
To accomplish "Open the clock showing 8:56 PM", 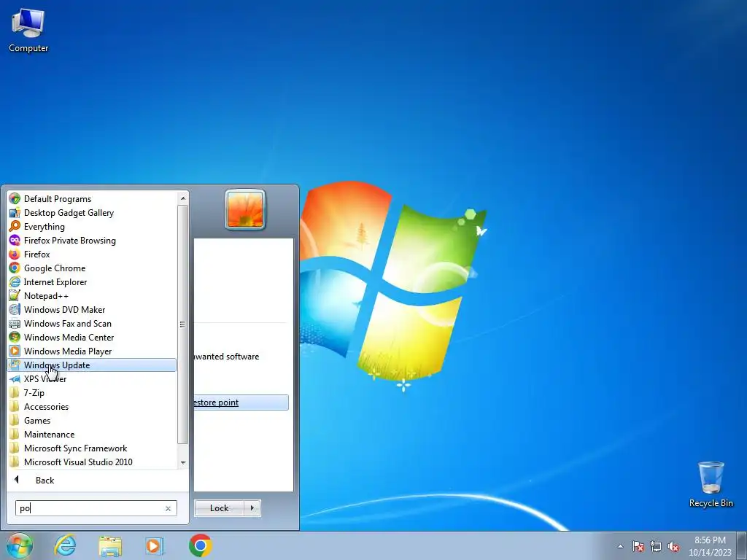I will [x=710, y=546].
